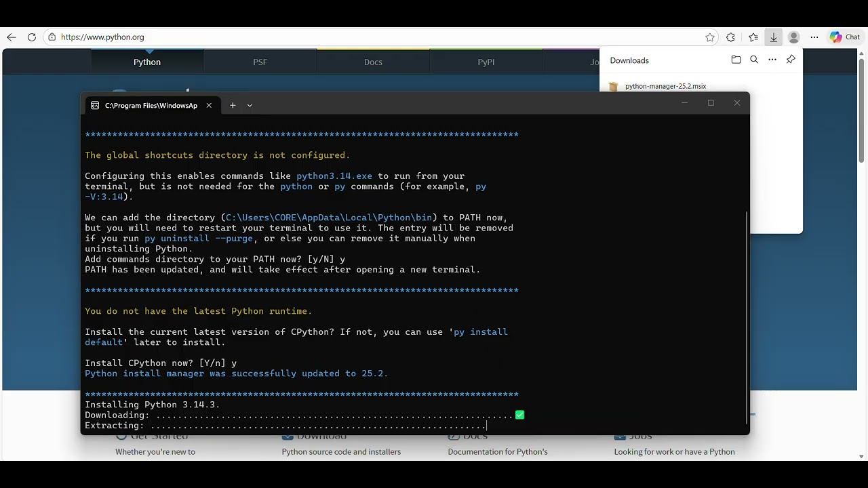Click 'Add commands directory to your PATH now?' line
Image resolution: width=868 pixels, height=488 pixels.
215,260
